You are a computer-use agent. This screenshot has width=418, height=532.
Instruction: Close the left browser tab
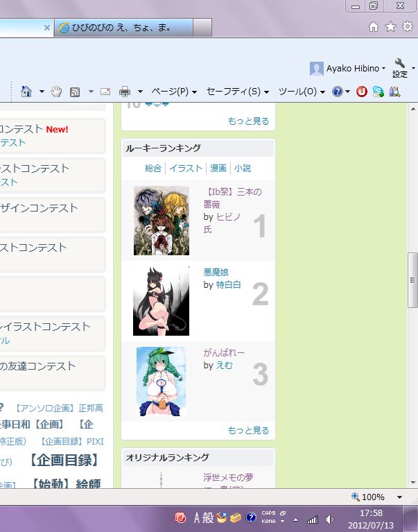pyautogui.click(x=47, y=28)
